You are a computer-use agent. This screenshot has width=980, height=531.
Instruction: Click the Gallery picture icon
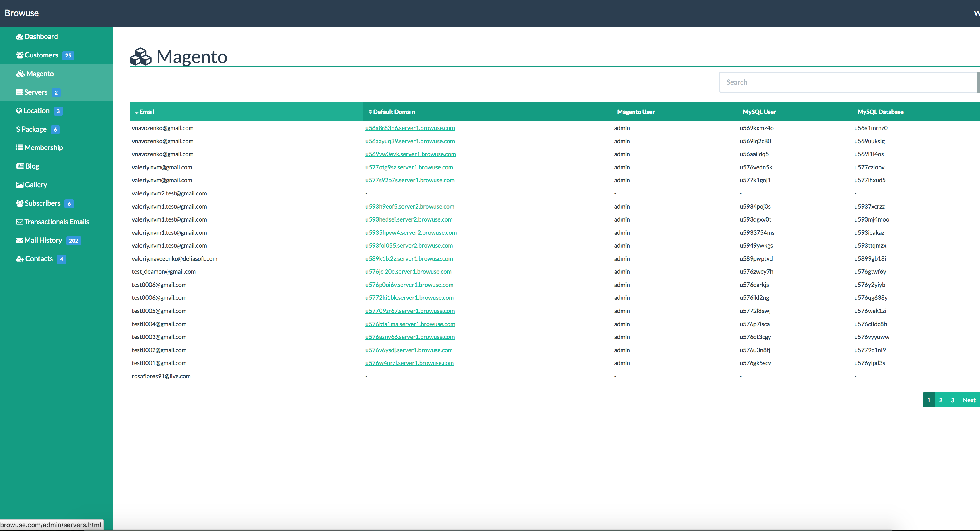pos(20,185)
